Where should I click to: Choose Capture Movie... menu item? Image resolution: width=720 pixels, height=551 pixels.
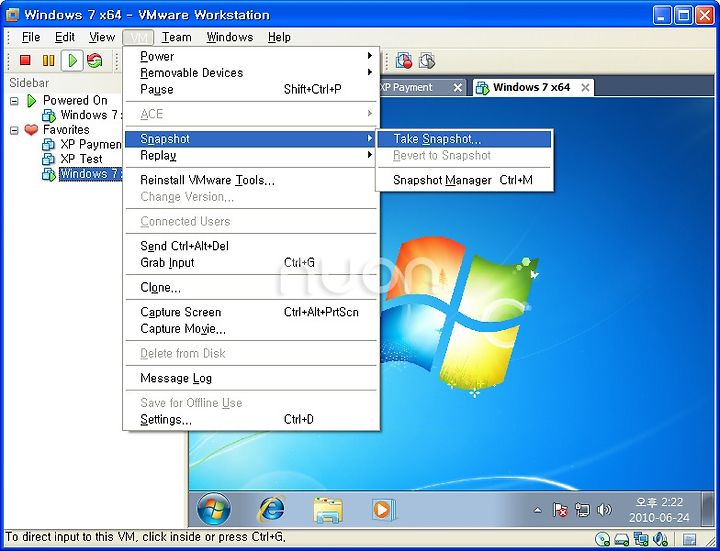pos(251,329)
